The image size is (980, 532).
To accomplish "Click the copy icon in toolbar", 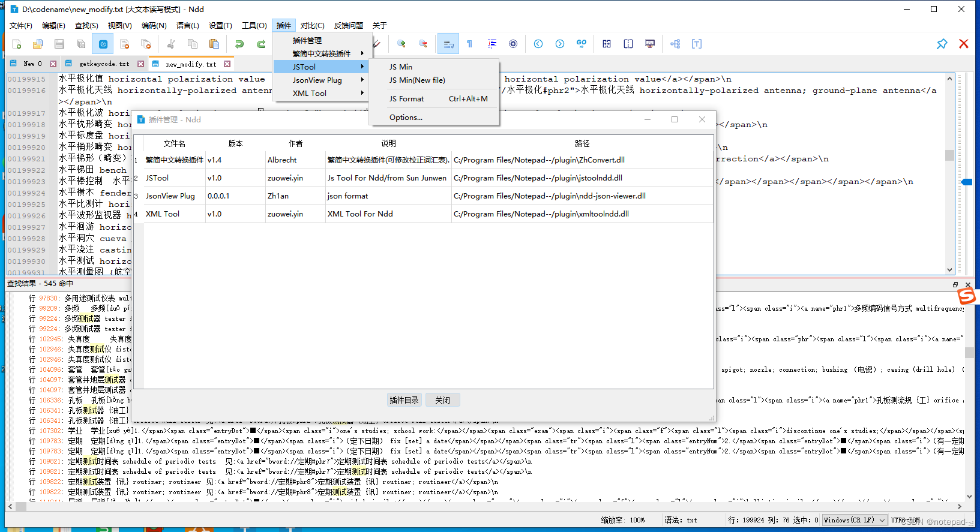I will [193, 44].
